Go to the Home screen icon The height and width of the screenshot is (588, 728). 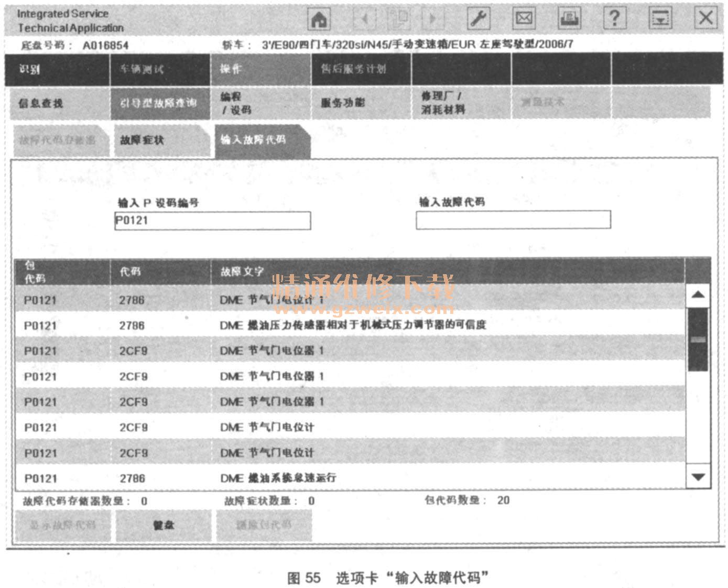point(319,19)
